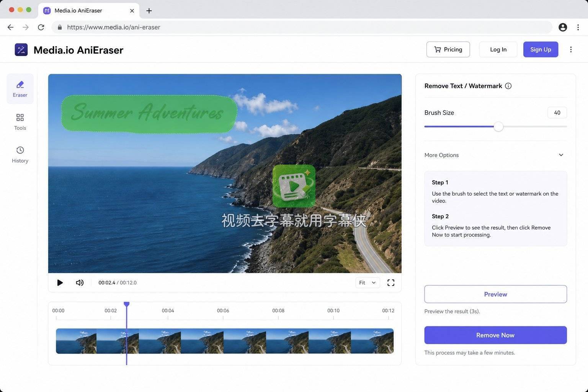Image resolution: width=588 pixels, height=392 pixels.
Task: Open the Pricing page
Action: (448, 49)
